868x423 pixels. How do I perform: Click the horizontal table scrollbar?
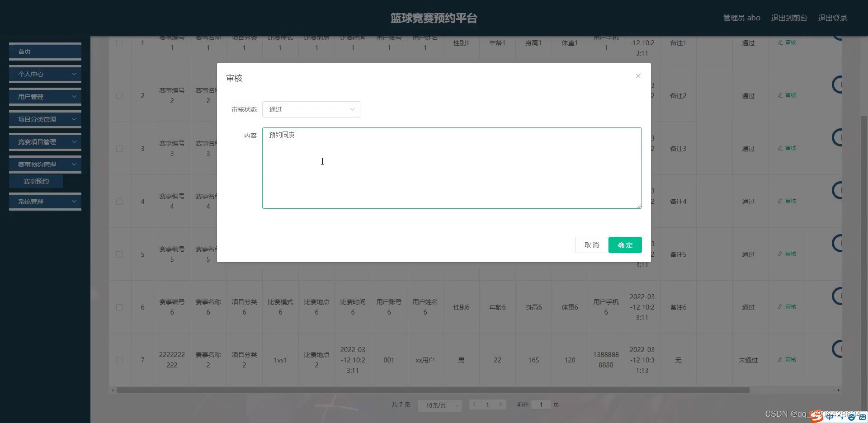(x=433, y=390)
